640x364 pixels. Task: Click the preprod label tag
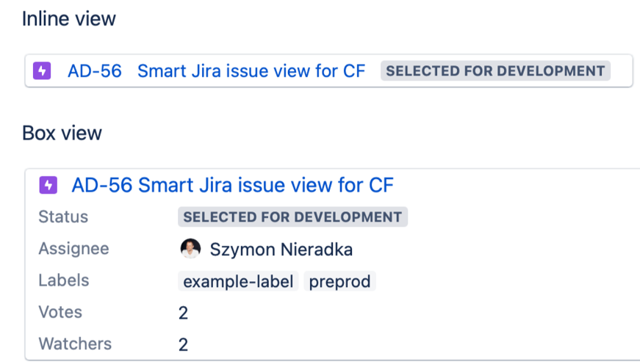point(339,282)
